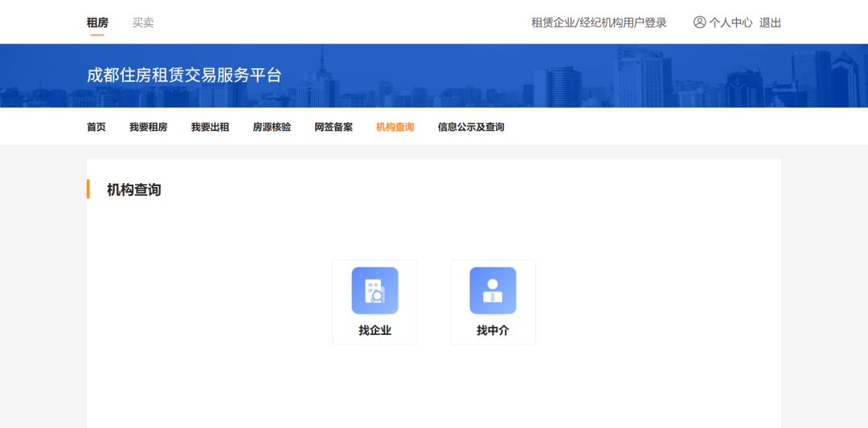This screenshot has width=868, height=428.
Task: Open the 我要出租 menu item
Action: pyautogui.click(x=210, y=127)
